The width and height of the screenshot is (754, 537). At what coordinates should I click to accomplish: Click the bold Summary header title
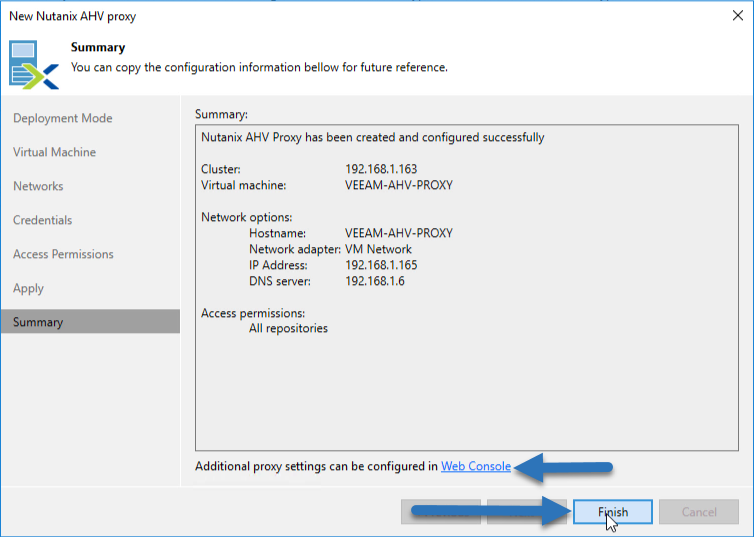coord(98,47)
